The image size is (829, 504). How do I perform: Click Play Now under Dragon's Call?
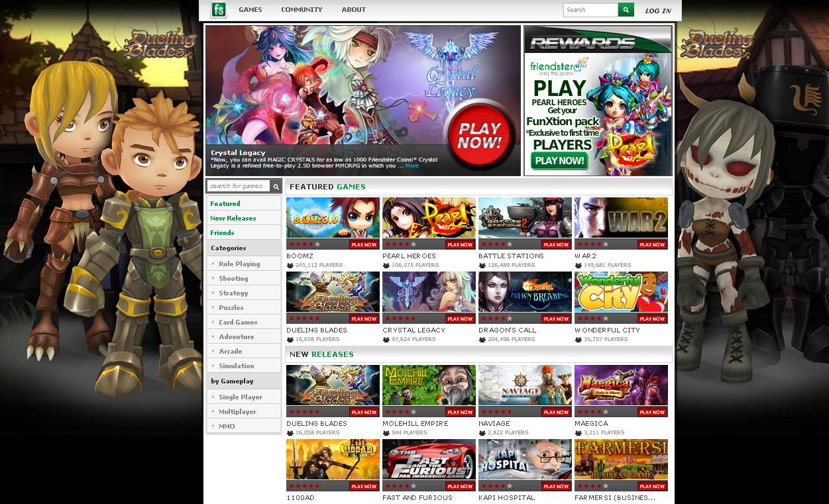point(556,319)
